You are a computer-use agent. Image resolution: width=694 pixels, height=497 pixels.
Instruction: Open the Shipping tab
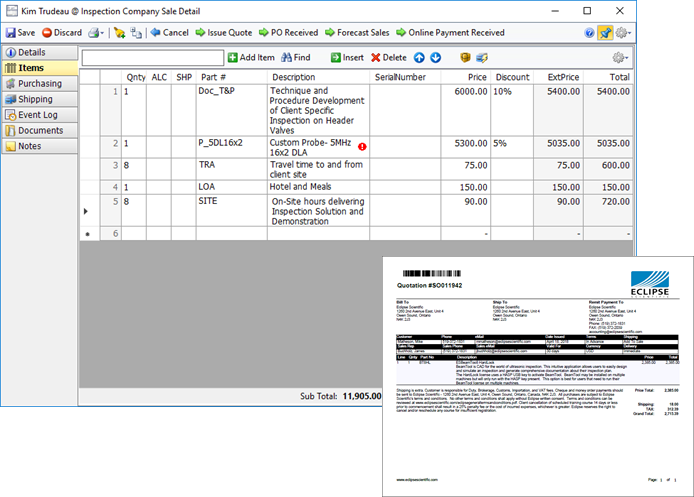point(40,99)
